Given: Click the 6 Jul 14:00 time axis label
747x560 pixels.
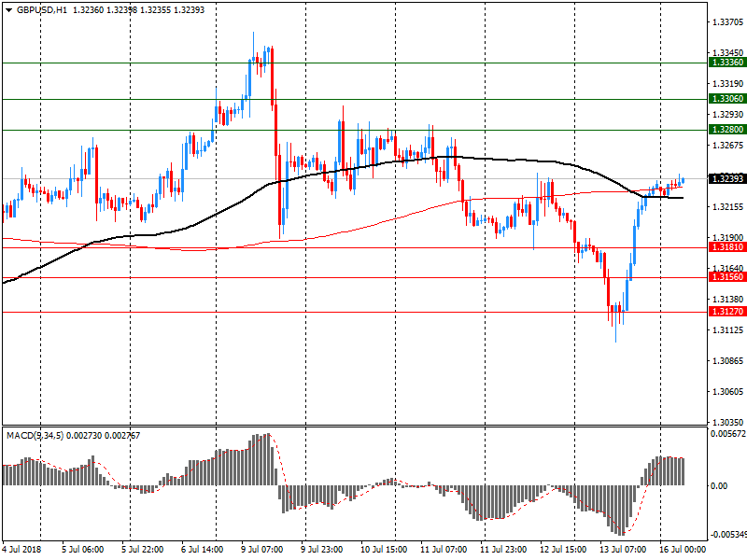Looking at the screenshot, I should click(203, 549).
